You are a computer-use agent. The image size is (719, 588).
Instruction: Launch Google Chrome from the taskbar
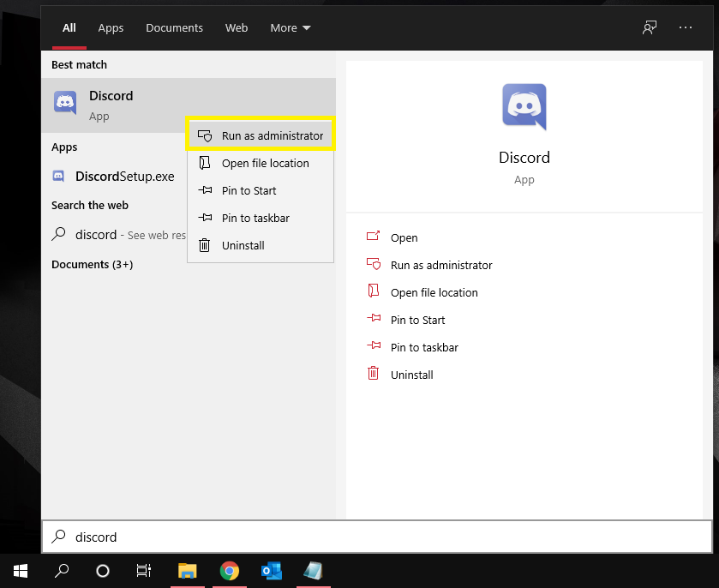click(x=230, y=571)
